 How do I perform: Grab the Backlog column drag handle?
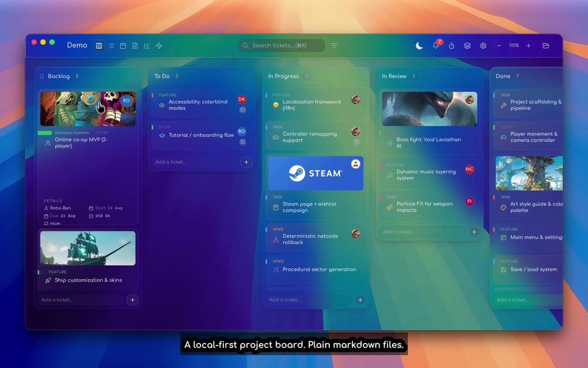coord(42,76)
